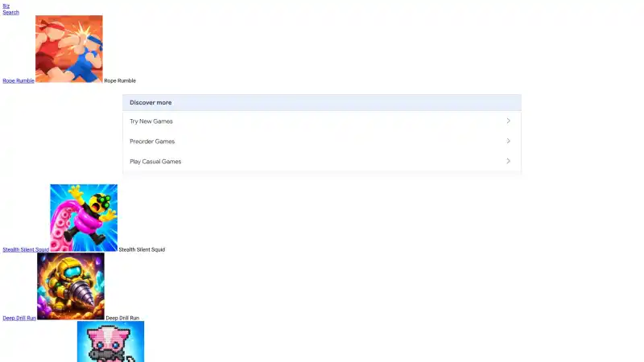The height and width of the screenshot is (362, 644).
Task: Click the Discover more panel header
Action: click(321, 103)
